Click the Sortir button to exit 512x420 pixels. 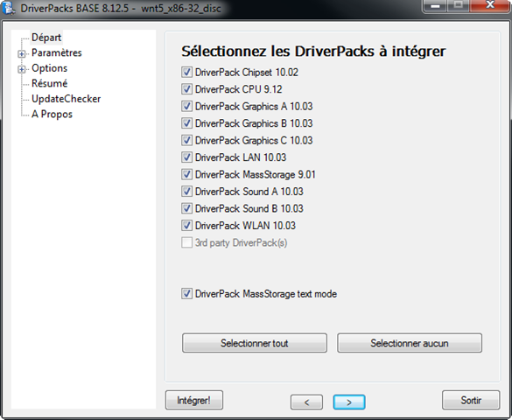pos(471,400)
